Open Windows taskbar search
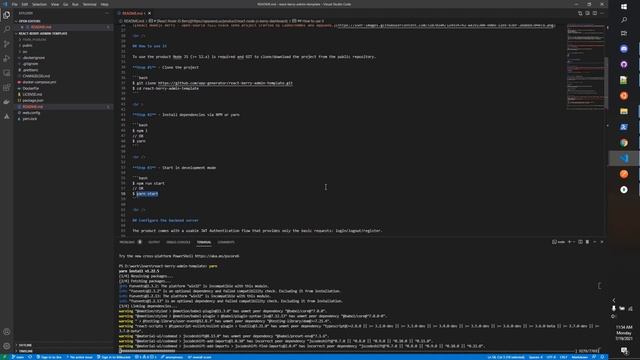 pyautogui.click(x=624, y=20)
